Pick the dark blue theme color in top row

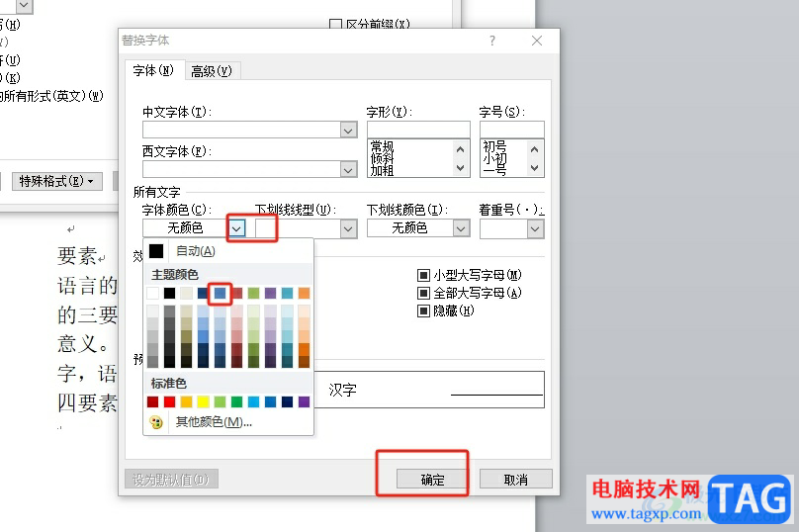[204, 293]
